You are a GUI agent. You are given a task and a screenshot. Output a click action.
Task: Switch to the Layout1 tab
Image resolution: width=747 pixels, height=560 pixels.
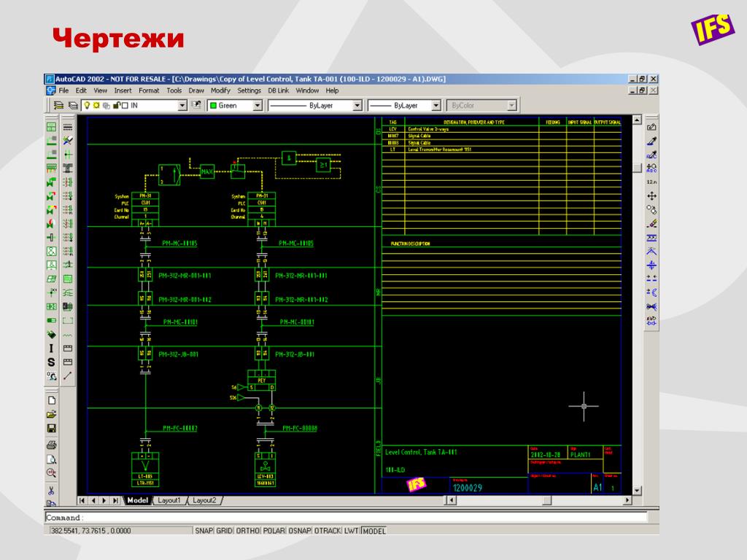(169, 500)
